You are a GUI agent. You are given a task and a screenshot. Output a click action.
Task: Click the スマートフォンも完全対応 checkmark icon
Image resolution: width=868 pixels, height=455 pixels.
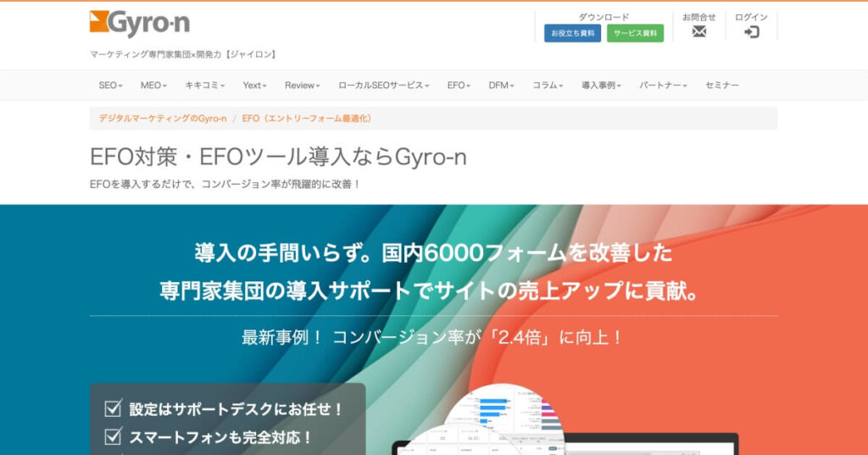click(113, 436)
